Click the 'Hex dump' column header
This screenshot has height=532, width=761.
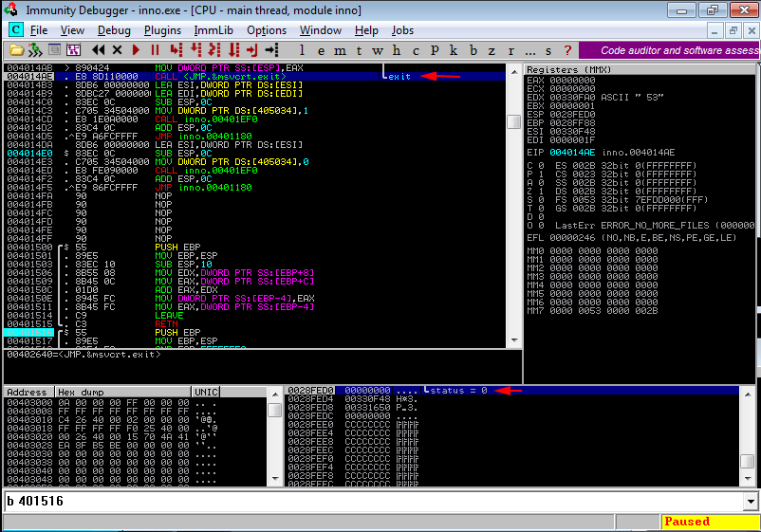[x=122, y=392]
